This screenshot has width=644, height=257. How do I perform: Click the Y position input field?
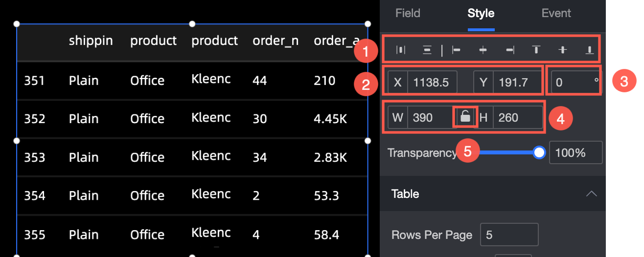(517, 82)
